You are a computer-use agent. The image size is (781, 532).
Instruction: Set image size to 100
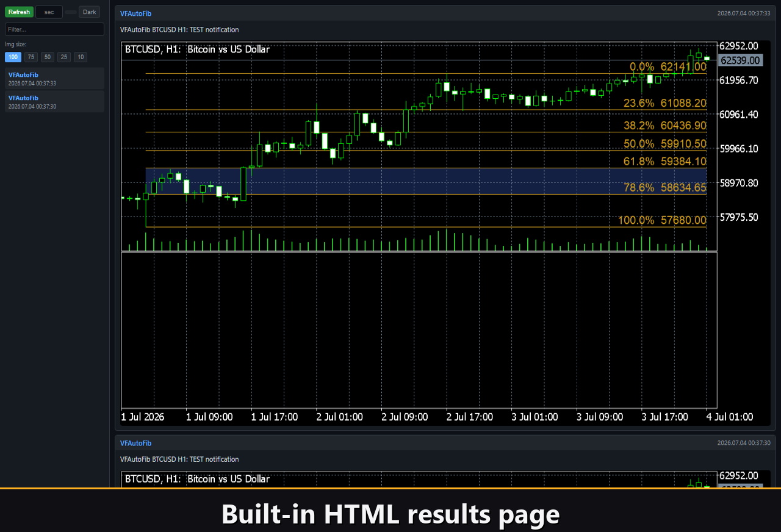[13, 57]
